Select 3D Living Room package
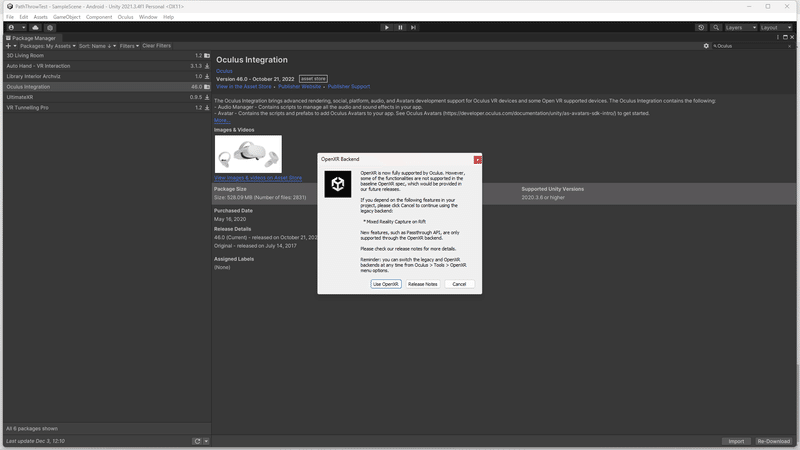The image size is (800, 450). coord(107,56)
